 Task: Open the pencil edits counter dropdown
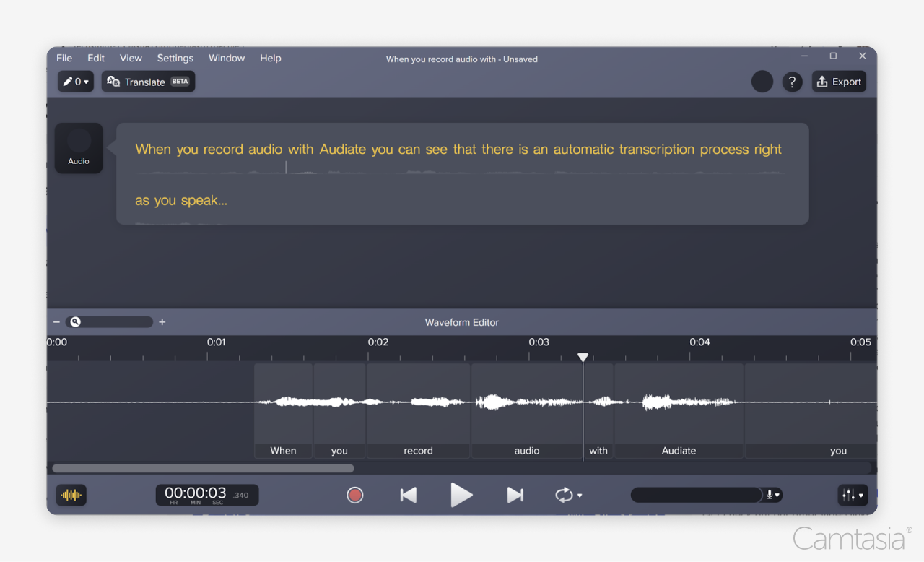tap(76, 82)
